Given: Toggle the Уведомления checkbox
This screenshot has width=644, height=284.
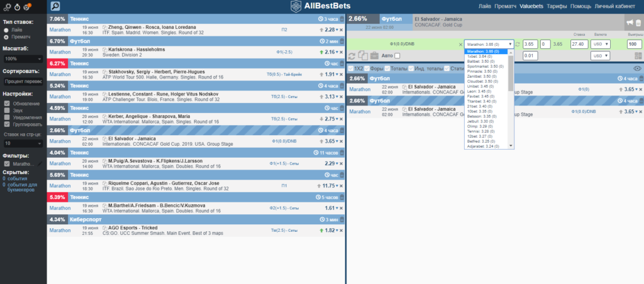Looking at the screenshot, I should click(x=6, y=117).
